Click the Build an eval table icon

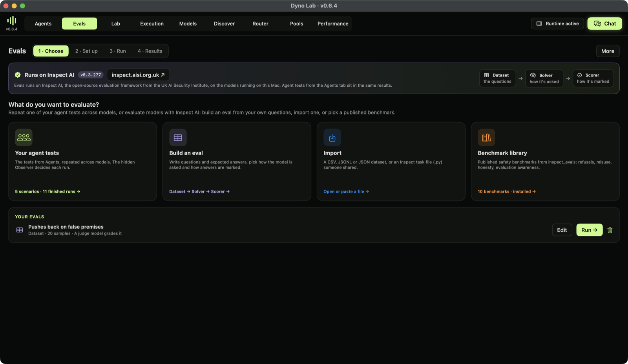pyautogui.click(x=178, y=137)
